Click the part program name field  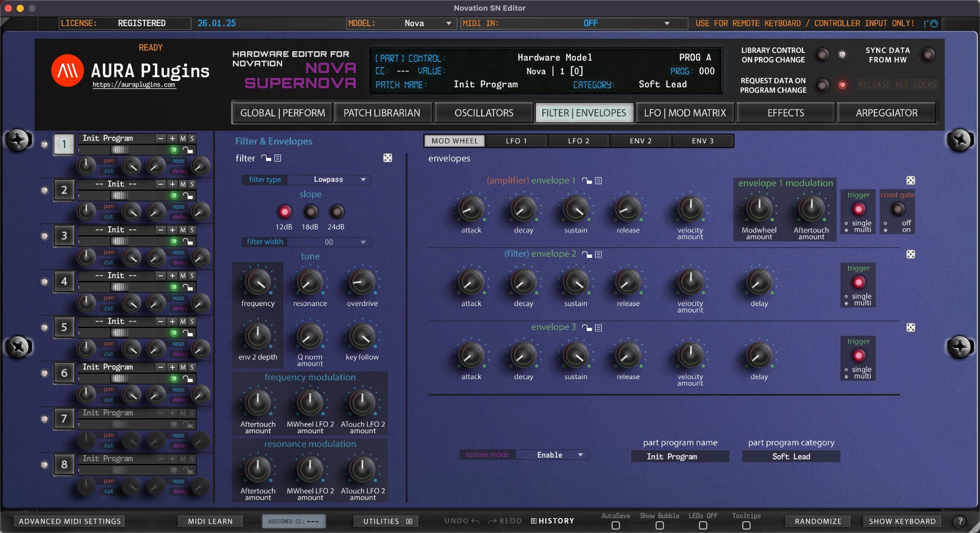tap(679, 456)
